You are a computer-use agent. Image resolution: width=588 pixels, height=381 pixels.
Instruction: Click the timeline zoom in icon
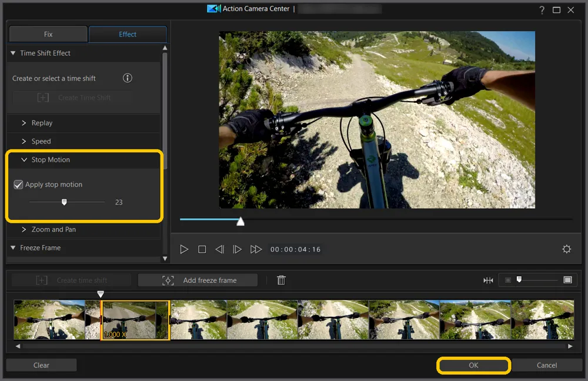[568, 280]
